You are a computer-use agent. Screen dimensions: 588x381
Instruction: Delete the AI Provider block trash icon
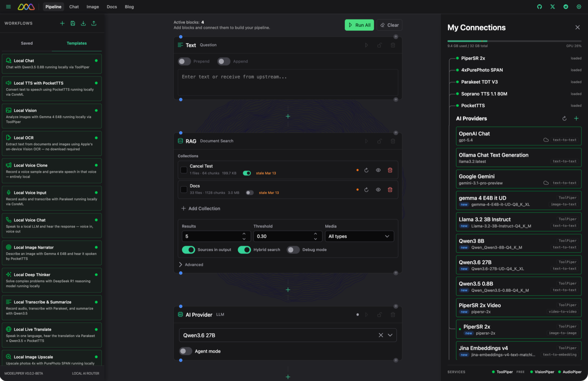(393, 315)
